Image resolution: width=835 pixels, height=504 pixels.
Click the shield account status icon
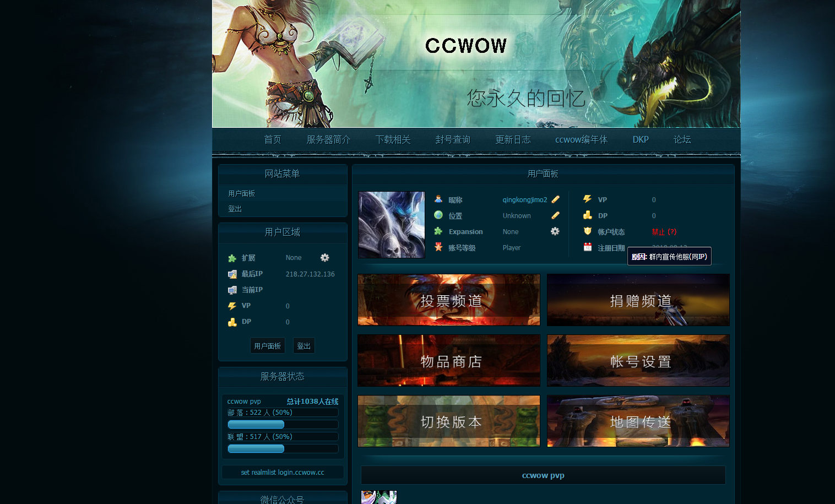tap(588, 231)
